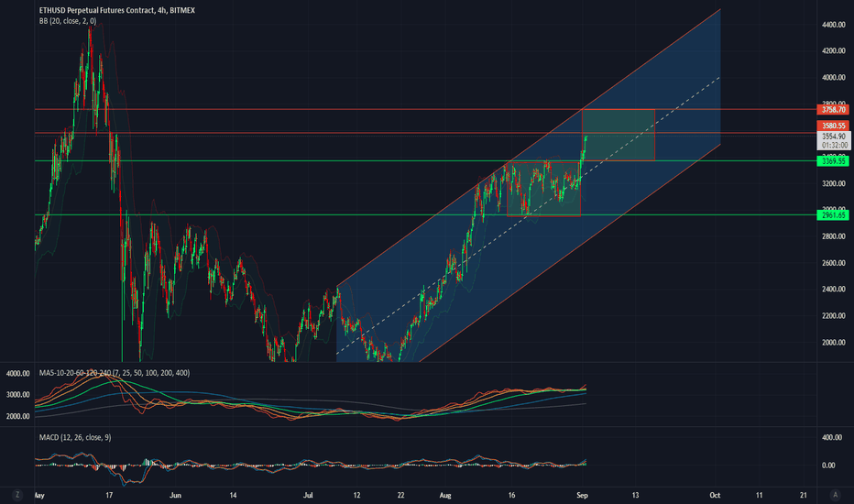
Task: Click the green 2961.65 price label
Action: coord(833,215)
